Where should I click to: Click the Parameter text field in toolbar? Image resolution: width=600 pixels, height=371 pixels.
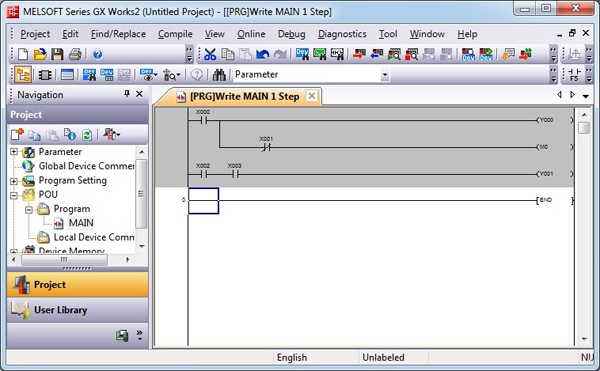tap(307, 75)
